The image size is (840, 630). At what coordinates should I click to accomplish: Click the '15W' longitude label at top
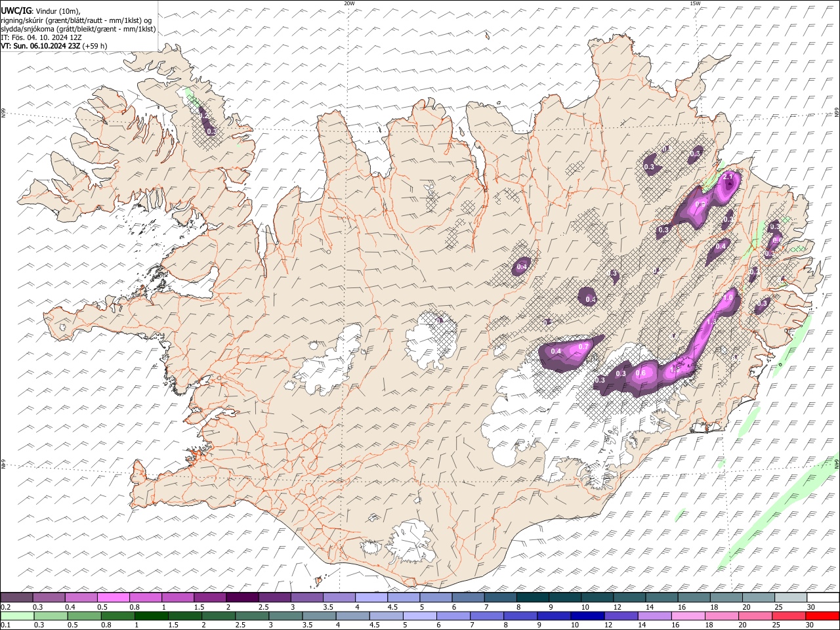pos(695,3)
